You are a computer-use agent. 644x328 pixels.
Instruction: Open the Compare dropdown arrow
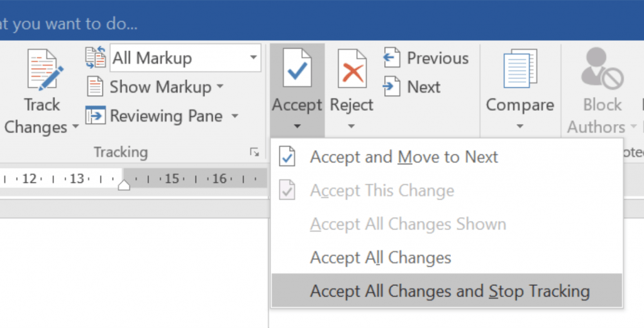click(x=519, y=127)
